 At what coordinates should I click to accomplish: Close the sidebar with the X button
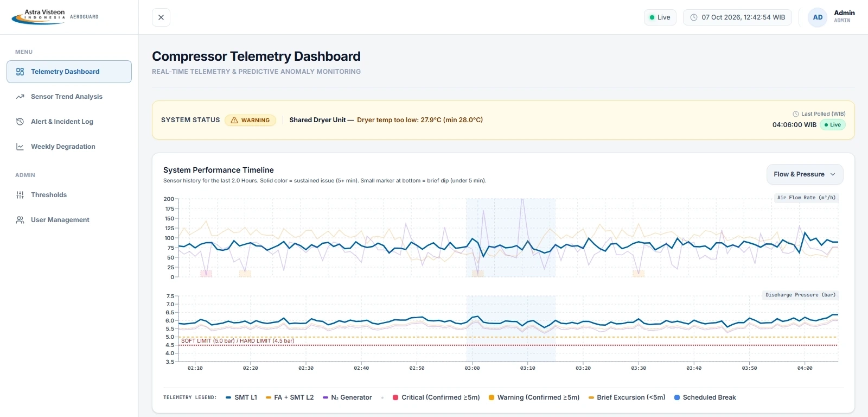pyautogui.click(x=161, y=17)
